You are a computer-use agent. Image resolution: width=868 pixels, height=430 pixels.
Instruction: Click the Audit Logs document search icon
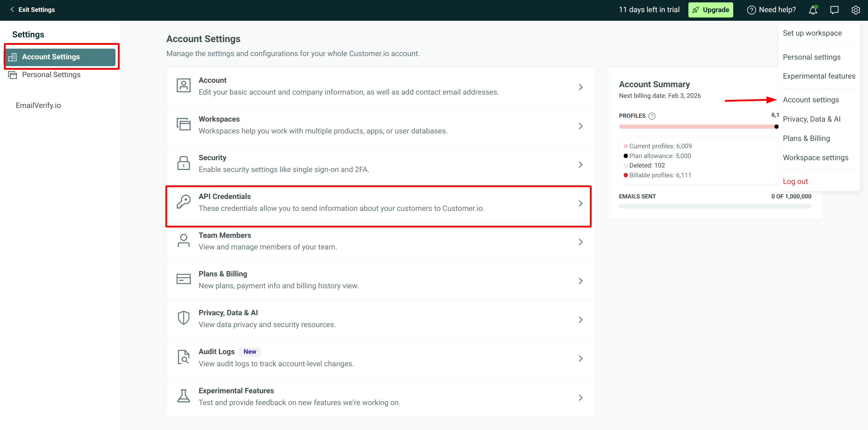click(184, 357)
